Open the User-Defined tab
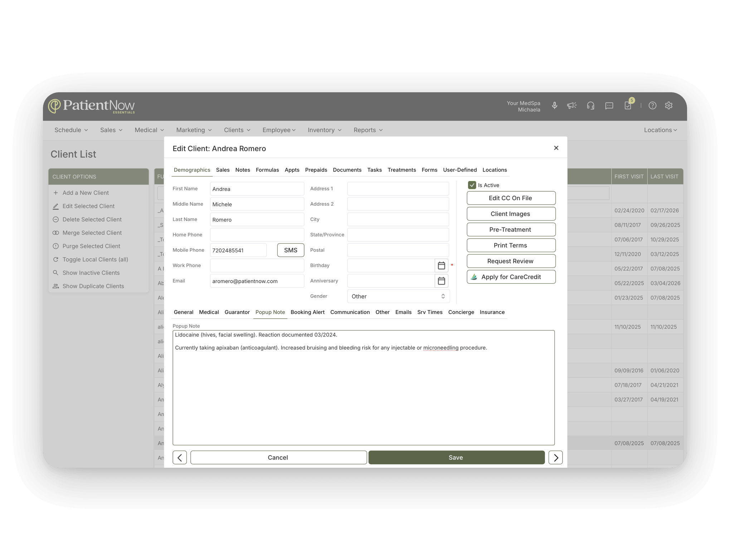This screenshot has width=730, height=560. (460, 170)
